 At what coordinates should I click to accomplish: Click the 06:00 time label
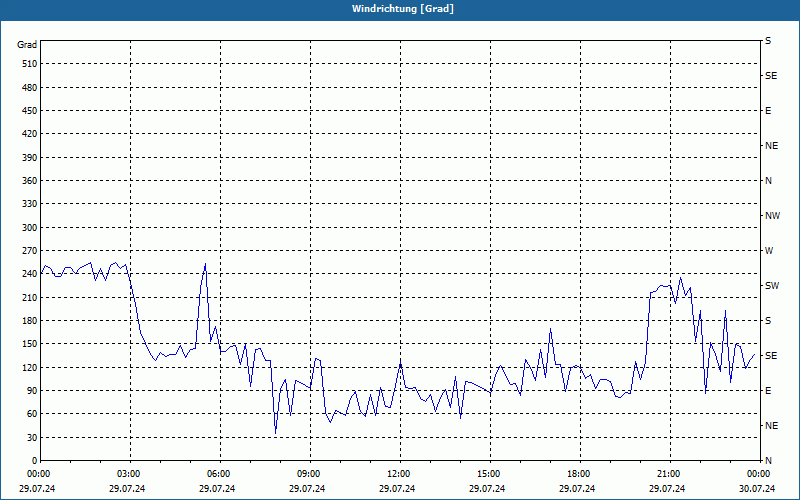tap(219, 473)
